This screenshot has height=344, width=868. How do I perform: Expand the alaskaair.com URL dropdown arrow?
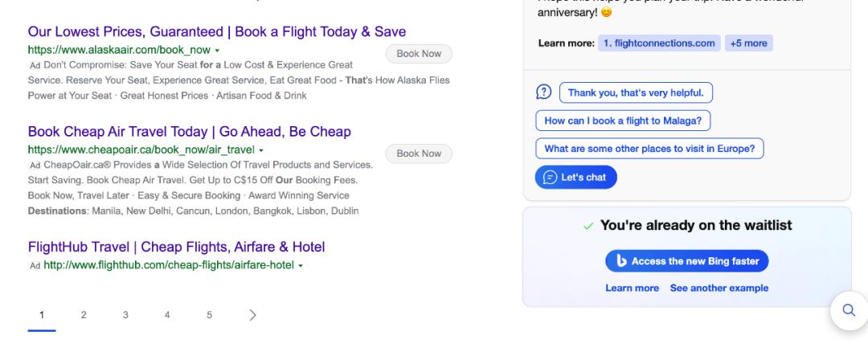click(x=217, y=50)
